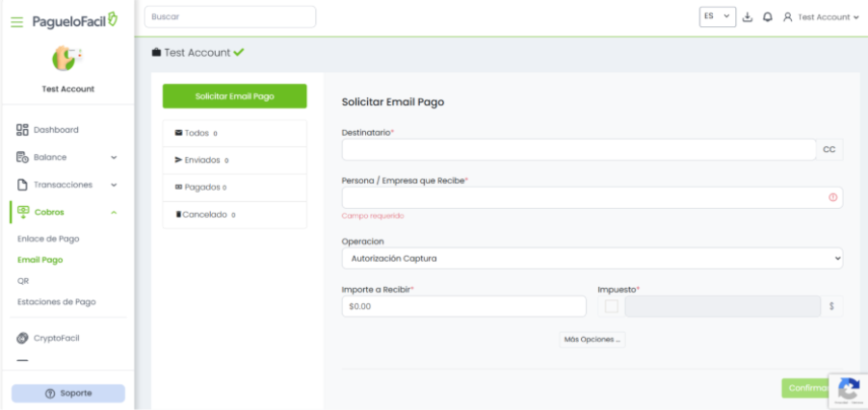This screenshot has width=868, height=410.
Task: Open the Operacion dropdown
Action: pyautogui.click(x=592, y=258)
